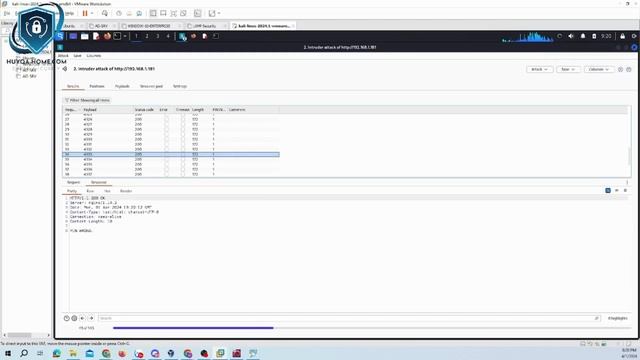Click the log out icon in Kali panel

(x=634, y=36)
